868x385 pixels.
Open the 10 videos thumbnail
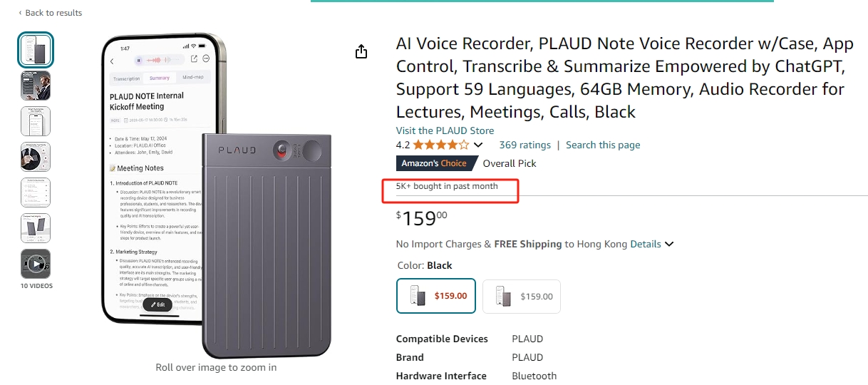[x=36, y=264]
